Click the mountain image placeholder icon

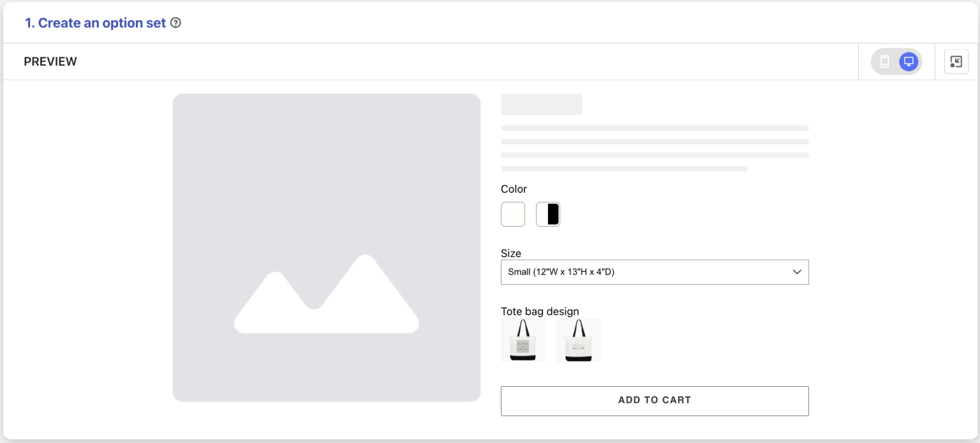click(327, 294)
